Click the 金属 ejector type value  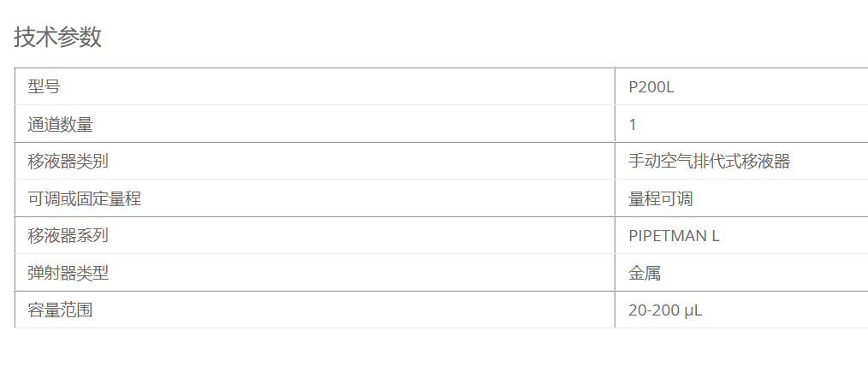[645, 273]
